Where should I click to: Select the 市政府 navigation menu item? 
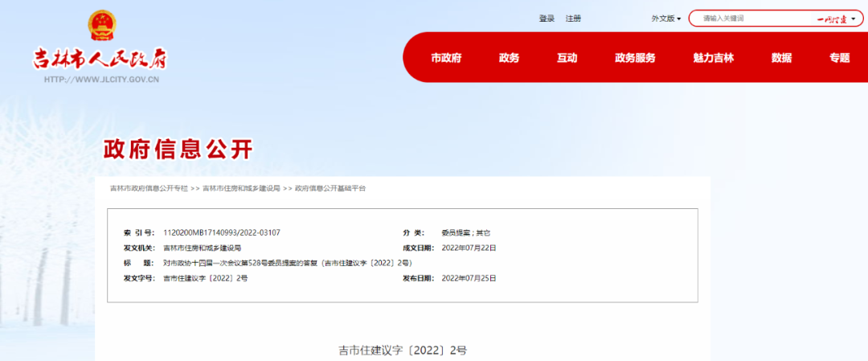[x=446, y=58]
